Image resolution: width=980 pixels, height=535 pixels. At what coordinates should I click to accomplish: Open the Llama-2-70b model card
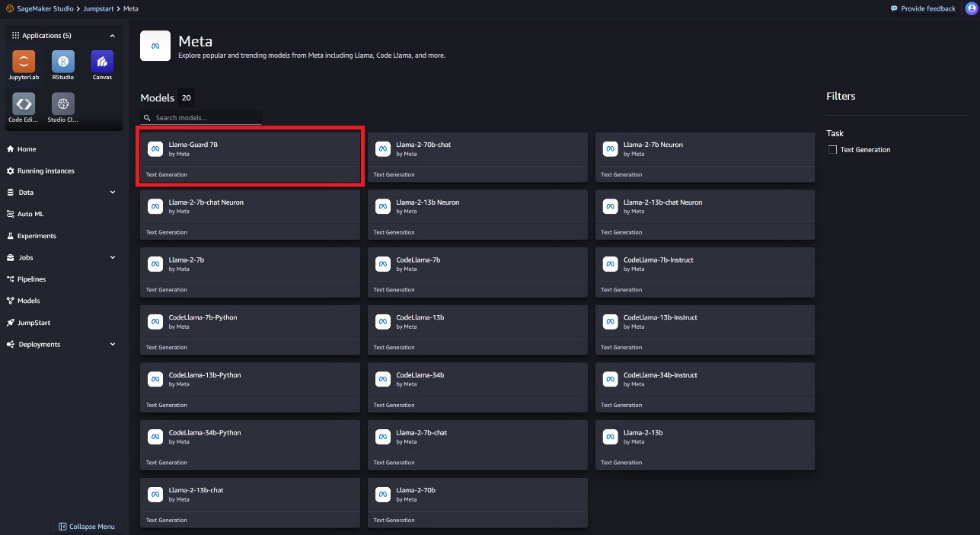point(477,503)
